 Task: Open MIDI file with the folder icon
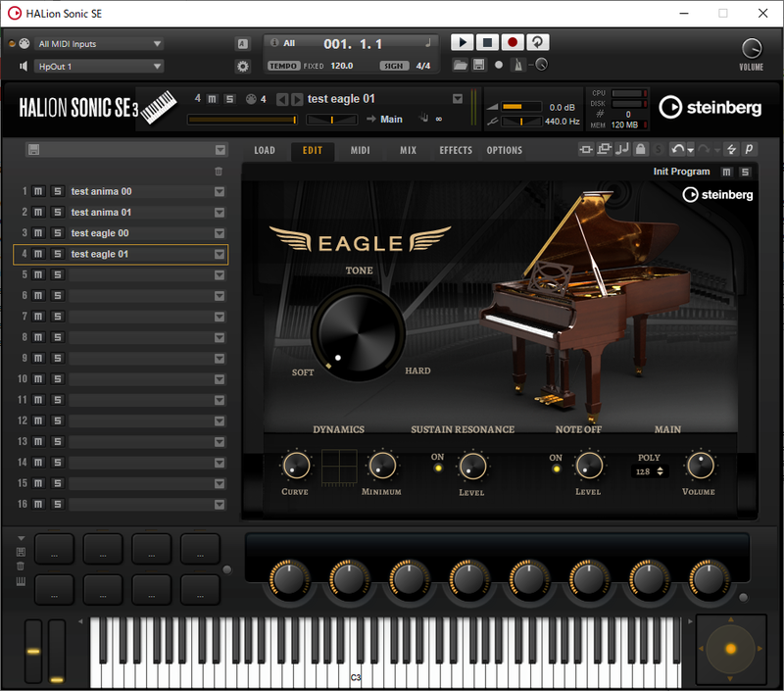point(460,65)
